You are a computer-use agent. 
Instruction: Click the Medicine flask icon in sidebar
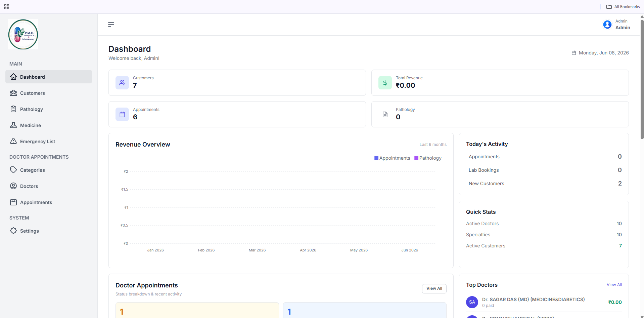(13, 125)
